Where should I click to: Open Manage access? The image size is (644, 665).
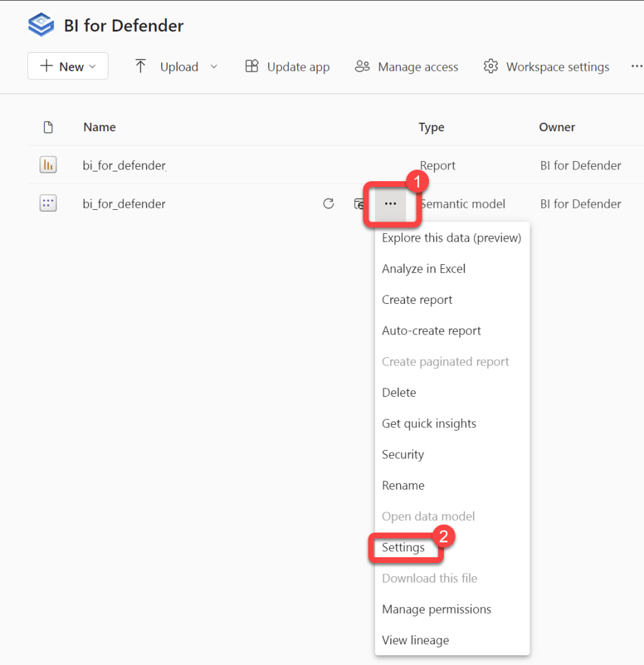(x=406, y=67)
